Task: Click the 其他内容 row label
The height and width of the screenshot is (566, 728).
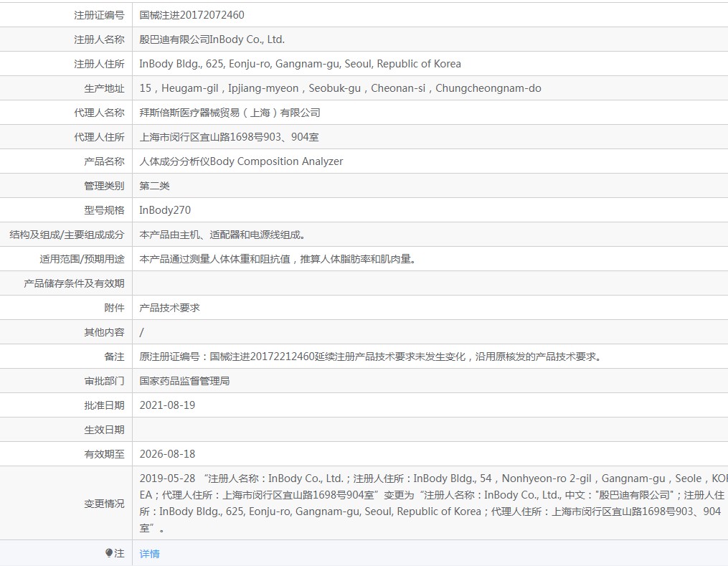Action: tap(105, 332)
